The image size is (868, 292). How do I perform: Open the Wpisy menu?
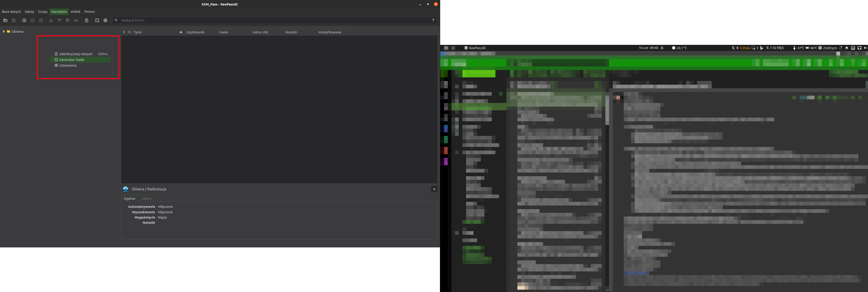point(30,12)
